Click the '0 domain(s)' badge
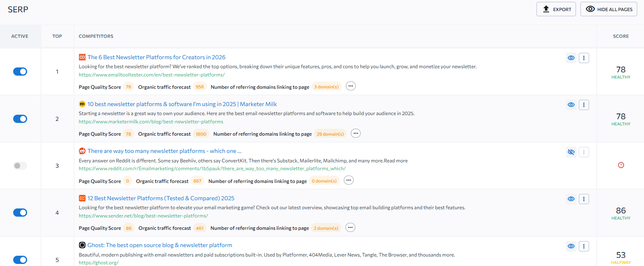Viewport: 644px width, 266px height. coord(324,181)
